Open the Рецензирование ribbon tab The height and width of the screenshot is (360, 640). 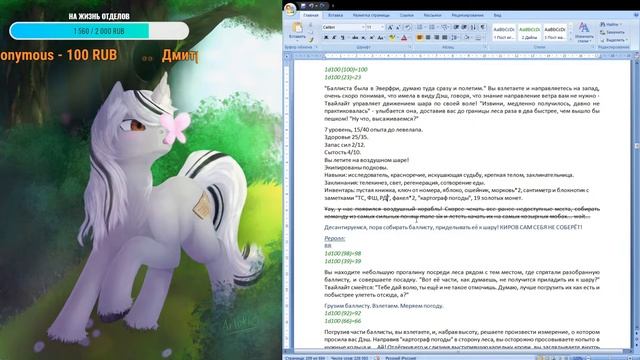[x=467, y=15]
